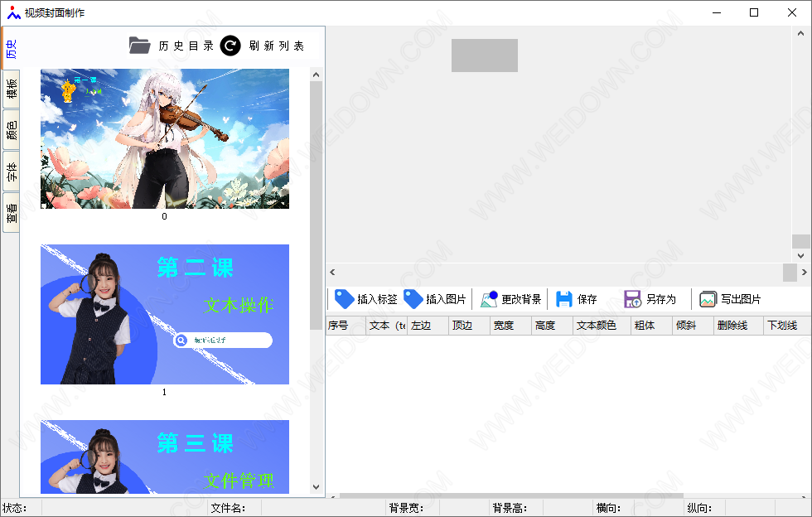This screenshot has height=517, width=812.
Task: Switch to the 历史 side tab
Action: (11, 49)
